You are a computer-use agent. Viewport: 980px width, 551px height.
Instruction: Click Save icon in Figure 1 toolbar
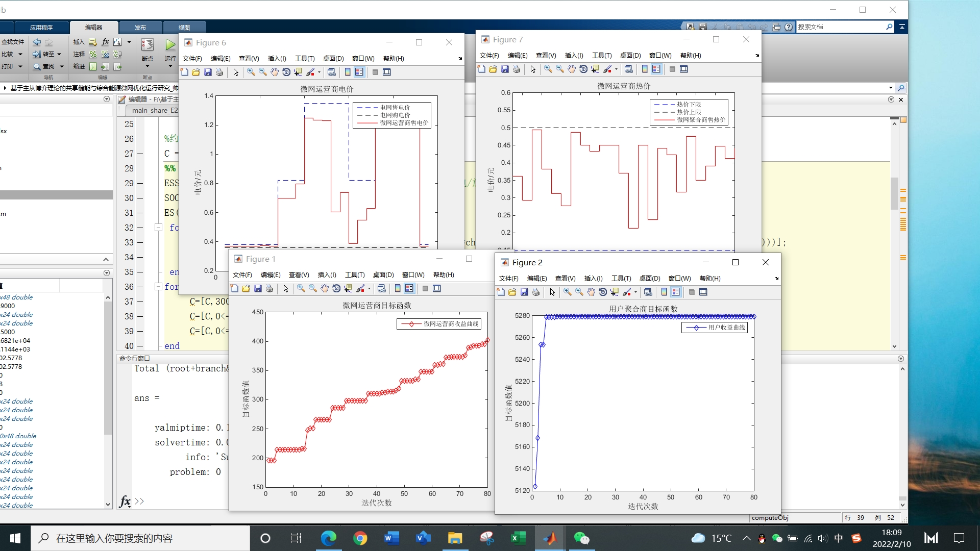(258, 288)
